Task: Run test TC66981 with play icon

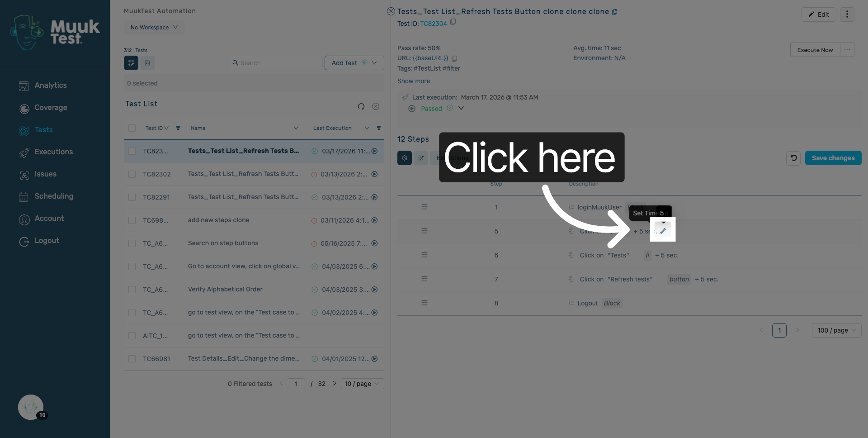Action: point(374,359)
